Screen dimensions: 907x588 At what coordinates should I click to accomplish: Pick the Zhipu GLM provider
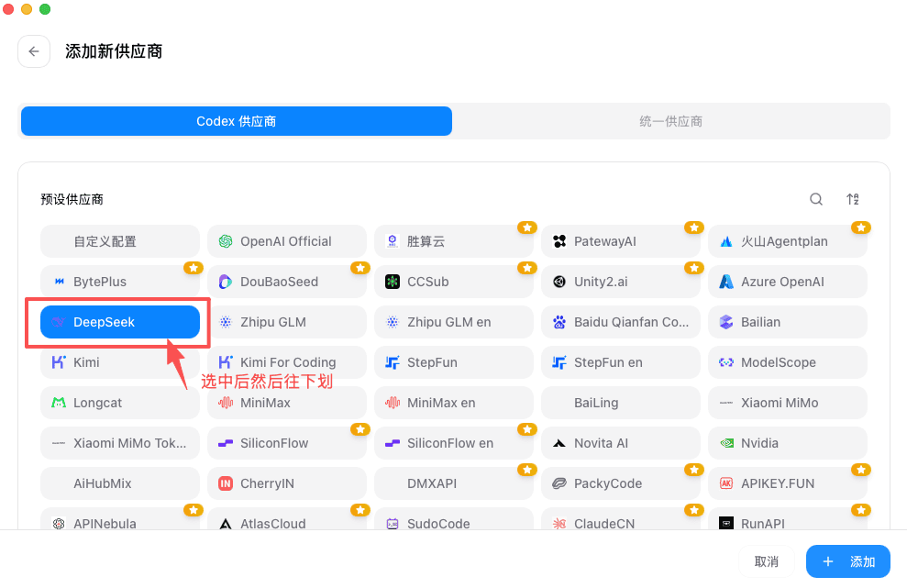tap(287, 322)
